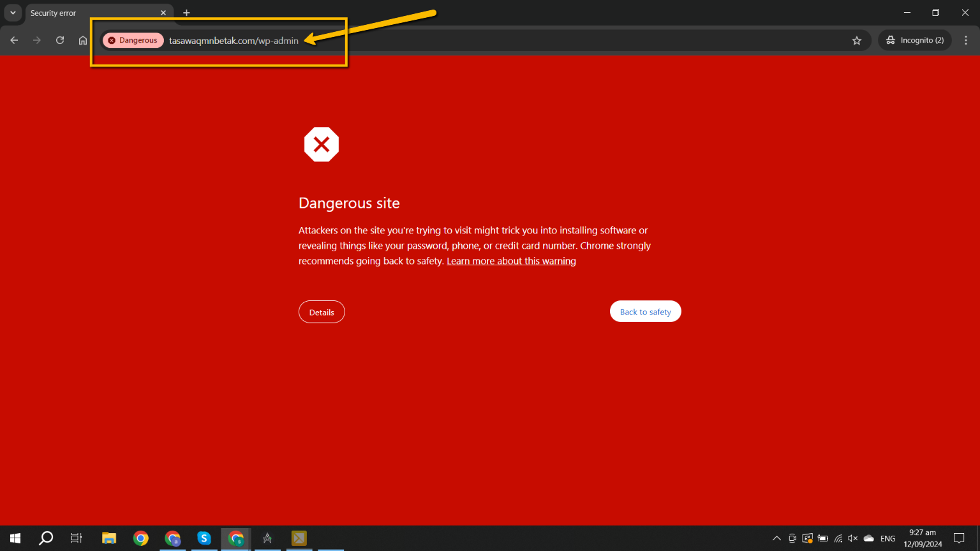Bookmark this page with the star icon
980x551 pixels.
857,40
